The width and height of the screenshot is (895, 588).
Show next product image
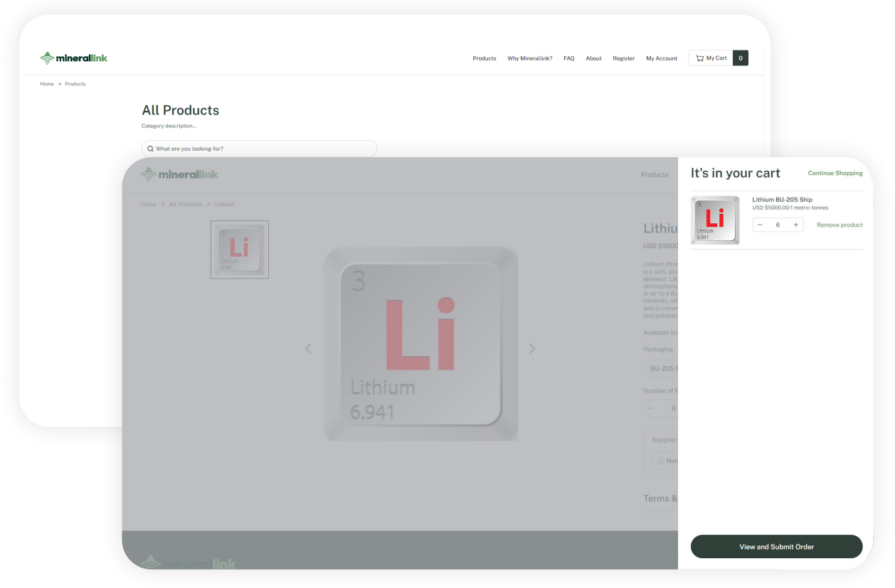point(531,348)
